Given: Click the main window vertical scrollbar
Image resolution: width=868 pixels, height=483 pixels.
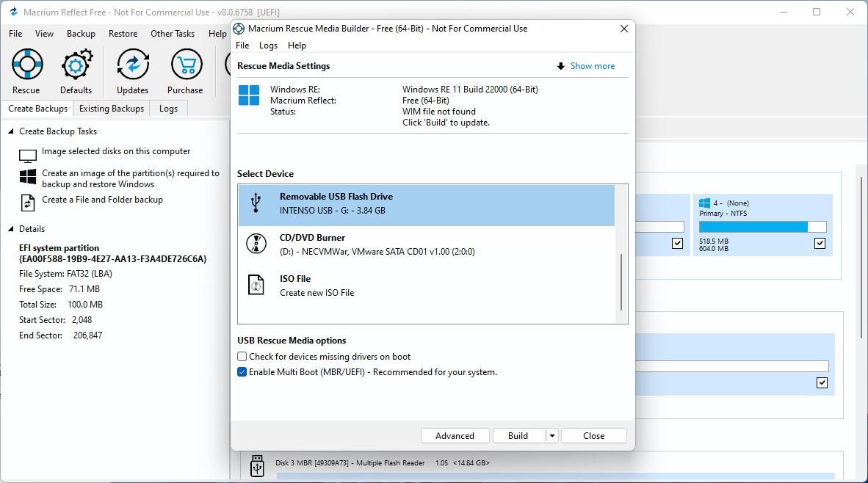Looking at the screenshot, I should click(861, 257).
